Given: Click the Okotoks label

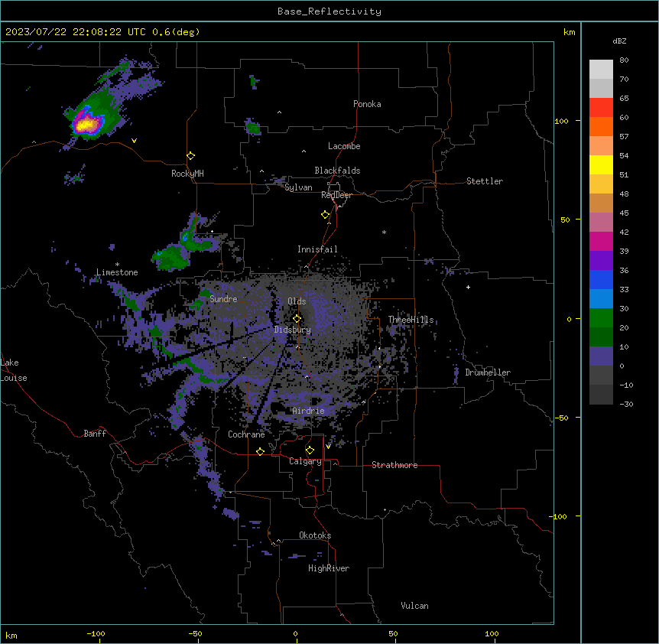Looking at the screenshot, I should click(x=315, y=535).
